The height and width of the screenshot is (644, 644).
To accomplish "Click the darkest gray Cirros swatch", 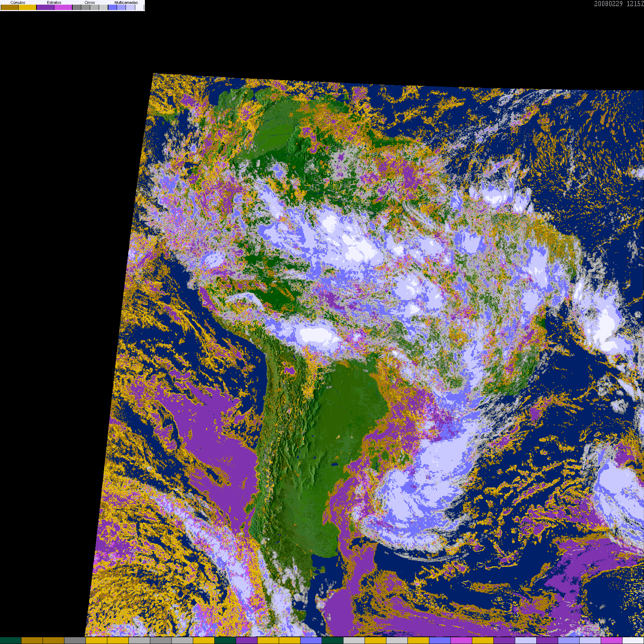I will (77, 7).
